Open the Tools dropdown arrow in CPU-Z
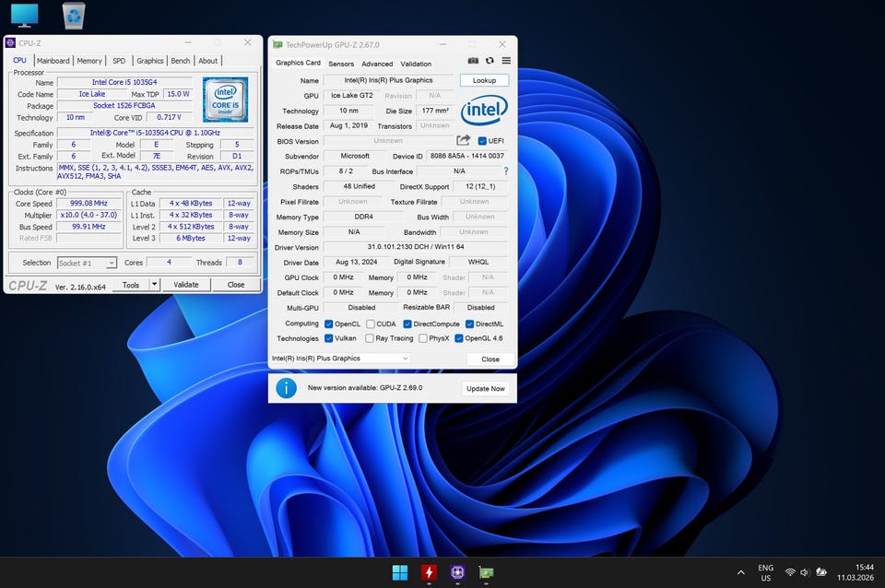The image size is (885, 588). point(153,285)
